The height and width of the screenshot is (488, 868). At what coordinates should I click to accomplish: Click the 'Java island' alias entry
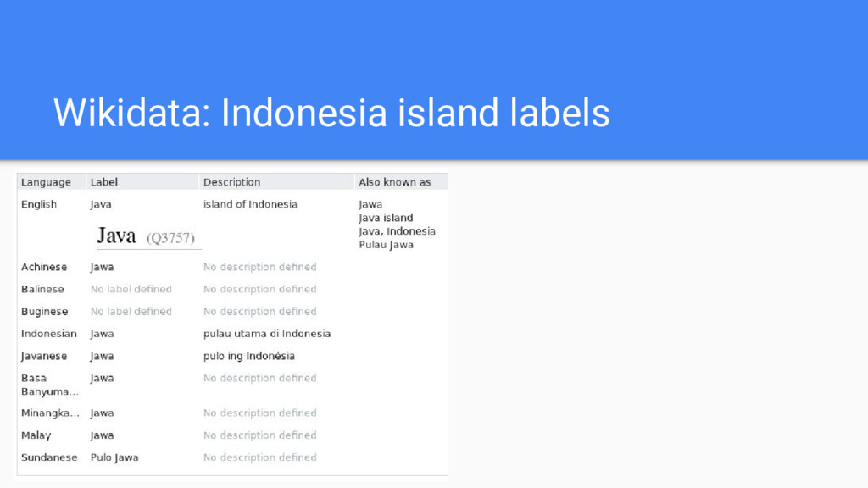pos(386,218)
